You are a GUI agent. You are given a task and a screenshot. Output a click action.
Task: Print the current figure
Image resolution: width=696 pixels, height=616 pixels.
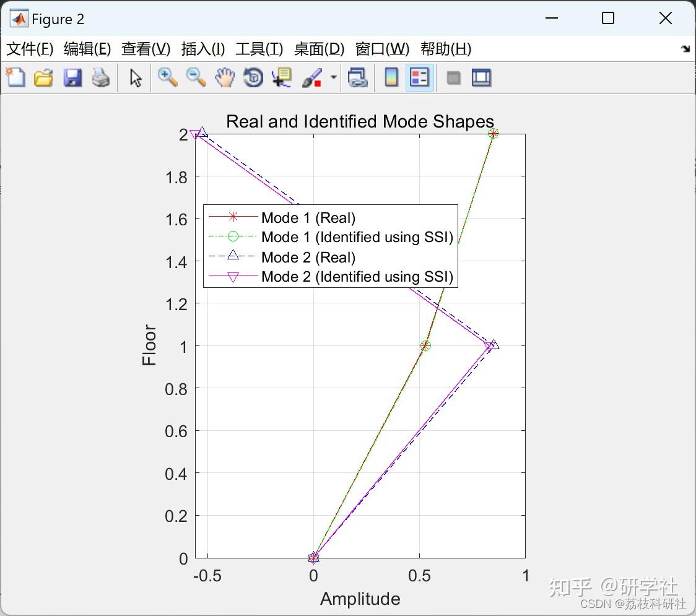click(x=101, y=77)
